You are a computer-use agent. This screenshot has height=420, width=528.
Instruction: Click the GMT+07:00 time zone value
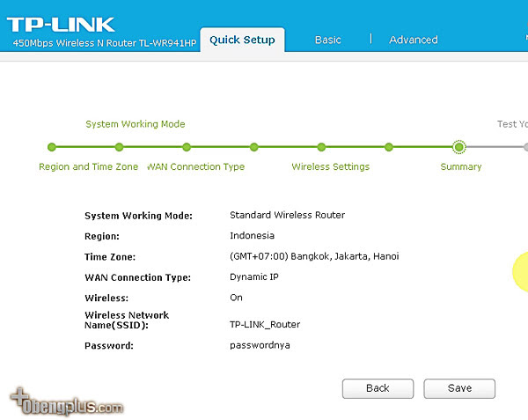pyautogui.click(x=314, y=256)
